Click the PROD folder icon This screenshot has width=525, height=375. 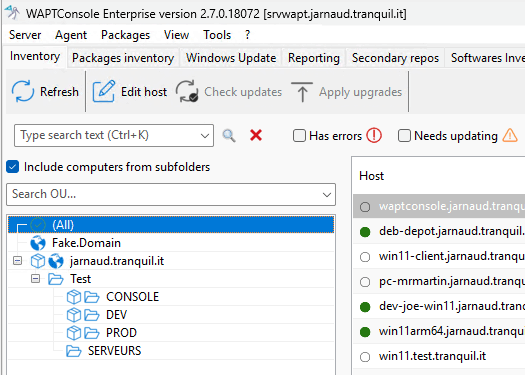click(x=92, y=333)
